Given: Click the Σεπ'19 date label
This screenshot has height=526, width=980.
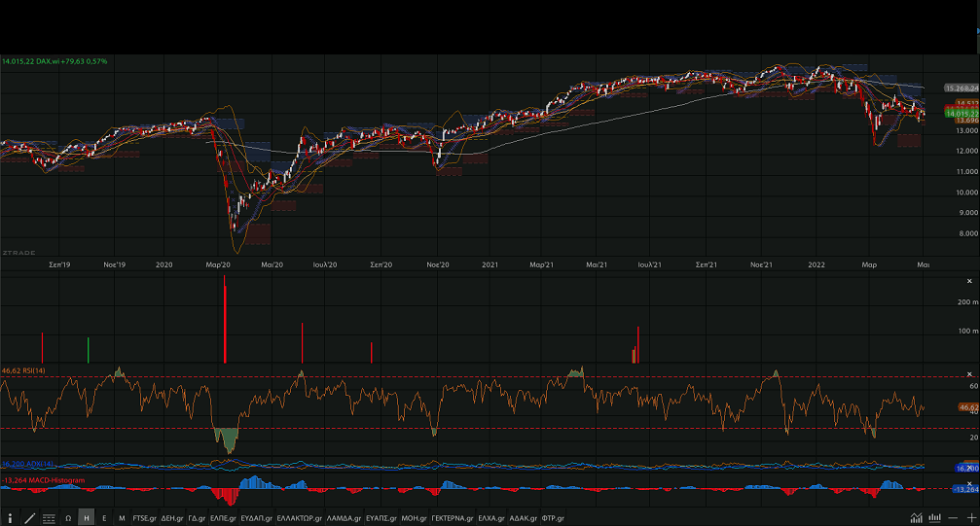Looking at the screenshot, I should coord(59,264).
